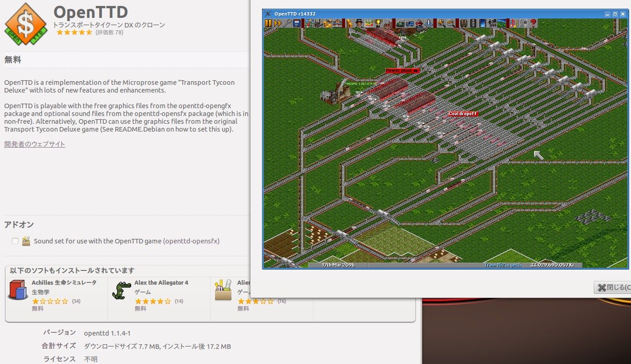This screenshot has width=631, height=364.
Task: Open the league table trophy icon
Action: coord(378,23)
